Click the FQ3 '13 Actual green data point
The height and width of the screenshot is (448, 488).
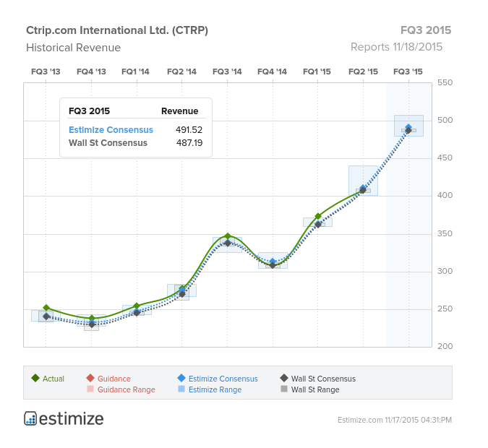point(46,308)
